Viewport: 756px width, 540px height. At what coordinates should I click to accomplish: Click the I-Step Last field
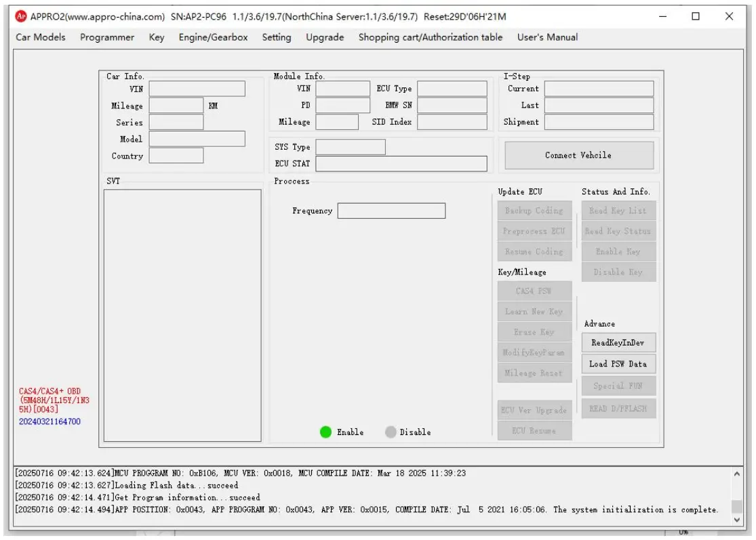[x=599, y=105]
